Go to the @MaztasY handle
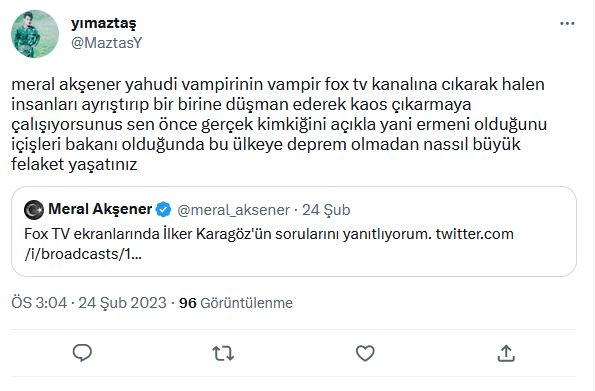Image resolution: width=595 pixels, height=391 pixels. coord(106,43)
